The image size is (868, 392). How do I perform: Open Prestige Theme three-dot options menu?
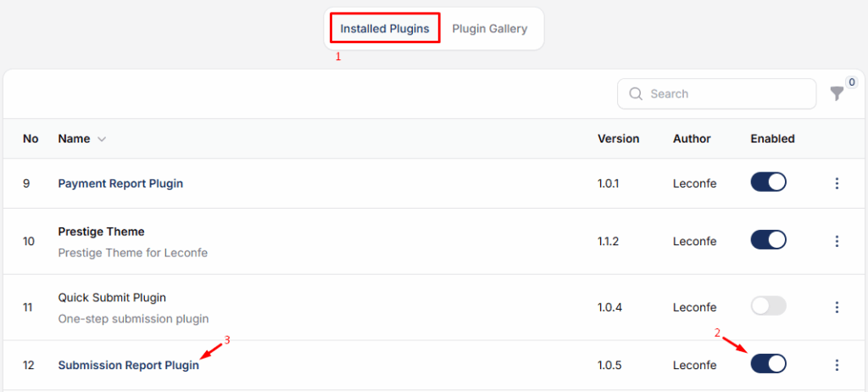coord(837,241)
